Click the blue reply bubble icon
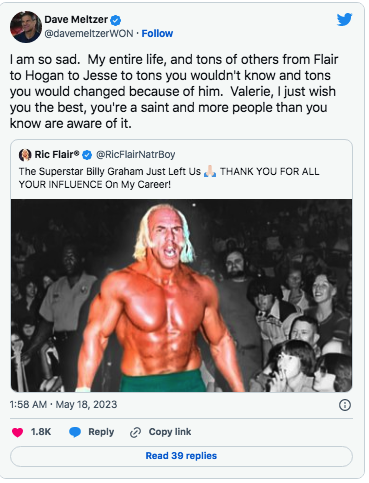This screenshot has height=483, width=369. 75,432
